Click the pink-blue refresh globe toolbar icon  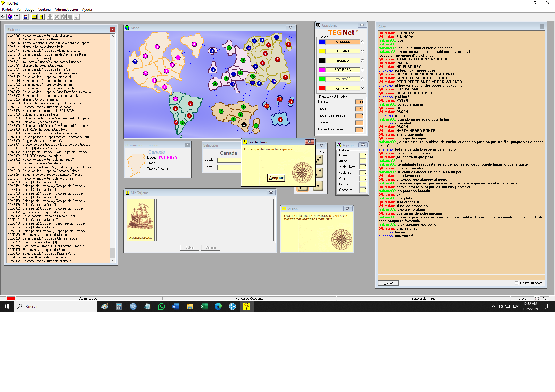(x=10, y=17)
